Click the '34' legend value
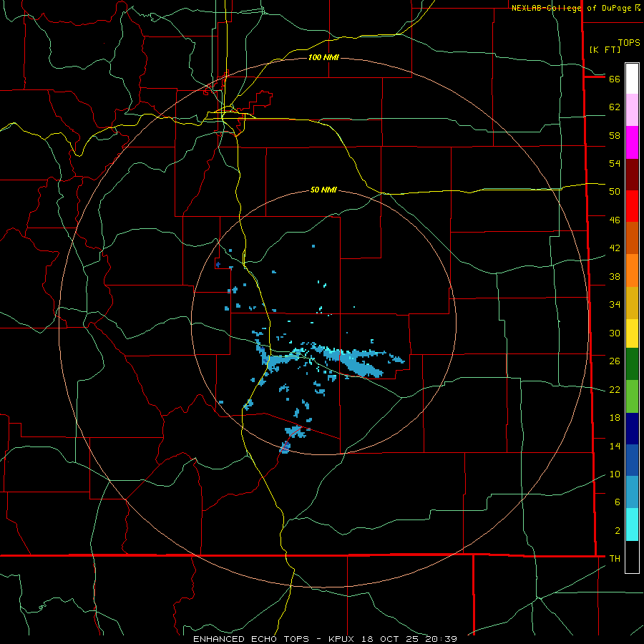Screen dimensions: 644x644 point(615,305)
